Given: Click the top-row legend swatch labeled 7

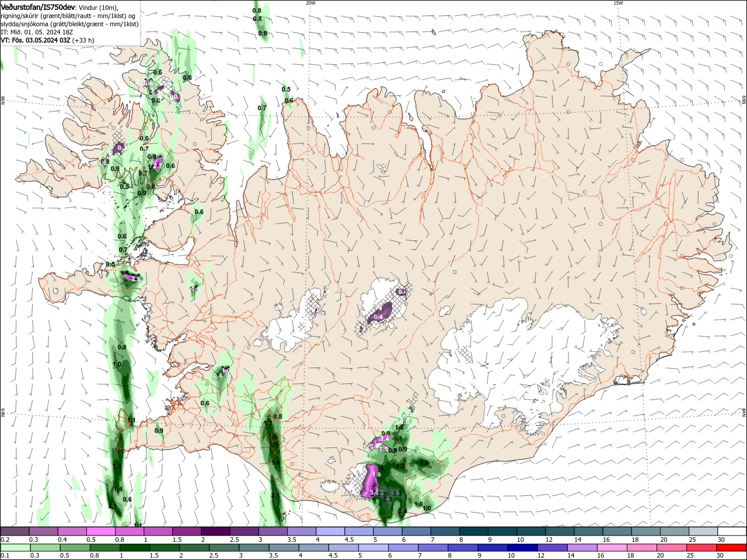Looking at the screenshot, I should click(x=445, y=531).
